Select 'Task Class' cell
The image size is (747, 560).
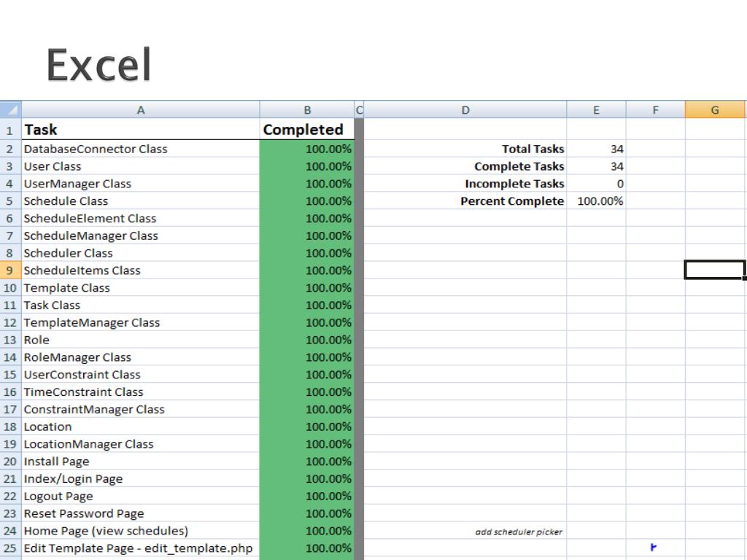pyautogui.click(x=141, y=306)
